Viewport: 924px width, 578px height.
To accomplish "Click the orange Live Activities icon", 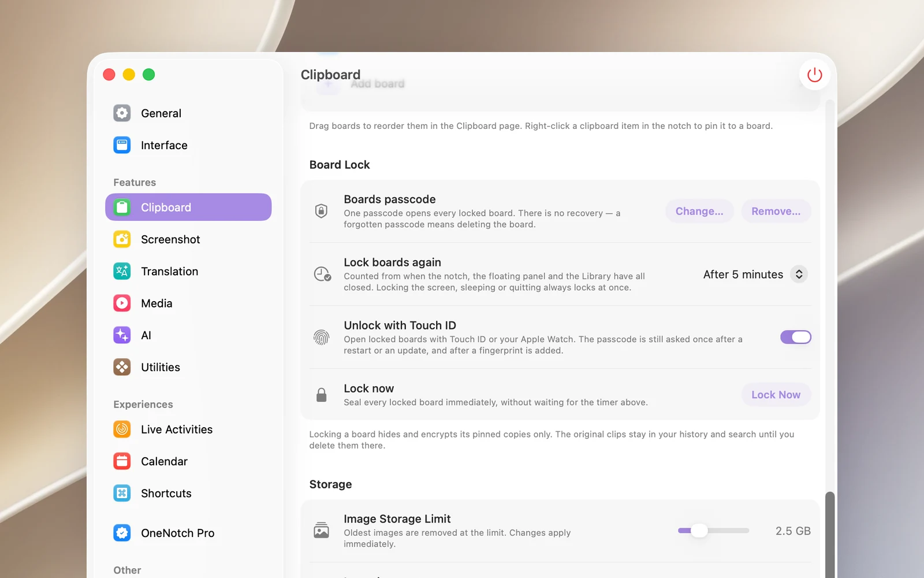I will click(122, 429).
